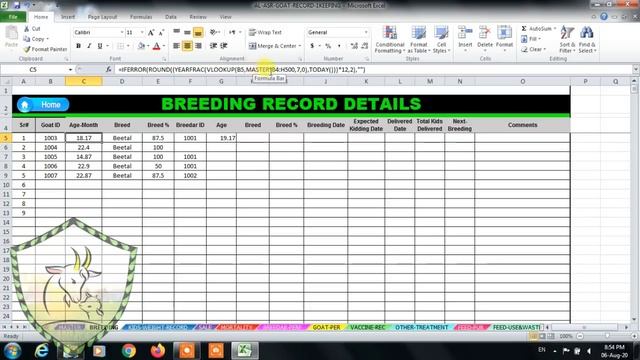Align text left
Viewport: 640px width, 360px height.
pos(176,46)
